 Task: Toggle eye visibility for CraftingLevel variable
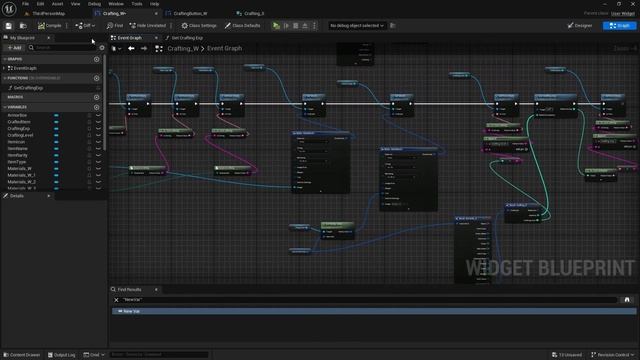pos(98,135)
